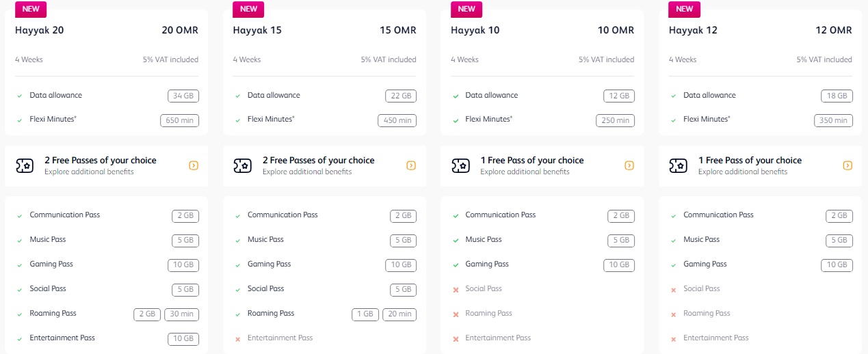Screen dimensions: 868x354
Task: Click the red X beside Entertainment Pass in Hayyak 15
Action: [x=237, y=339]
